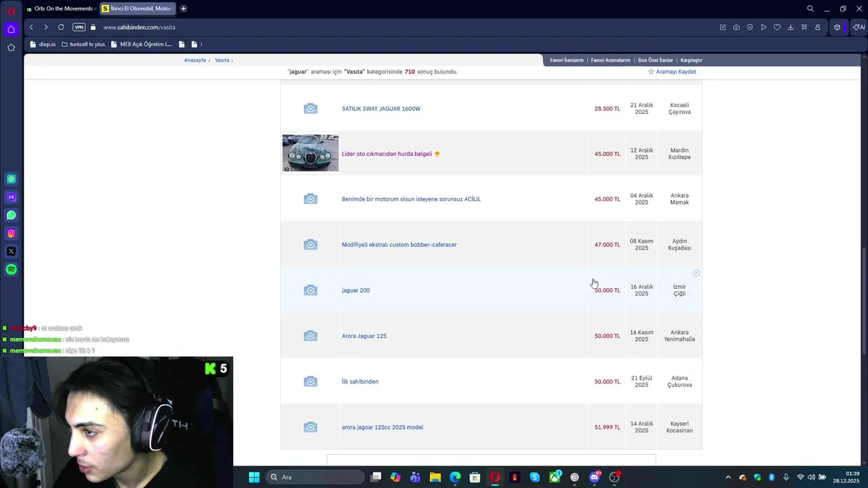Open Karşılaştır menu item

(691, 60)
